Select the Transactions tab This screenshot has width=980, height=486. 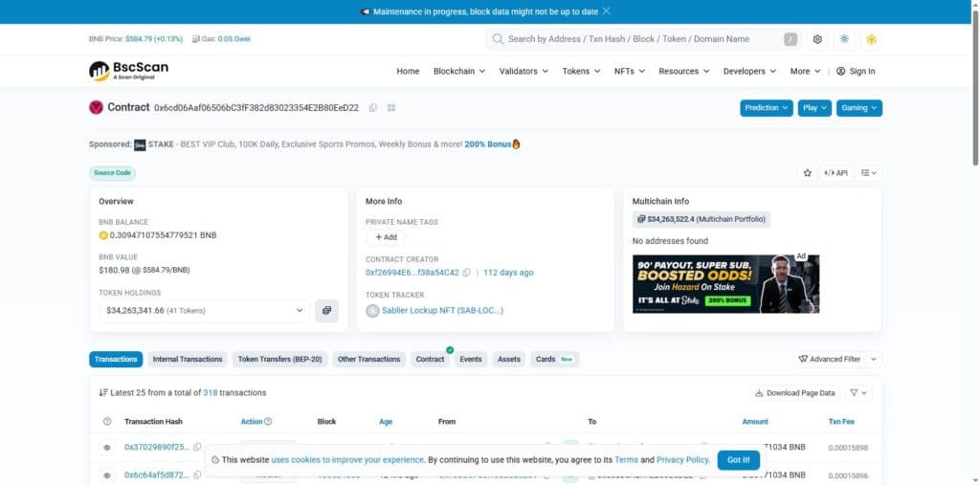tap(116, 359)
